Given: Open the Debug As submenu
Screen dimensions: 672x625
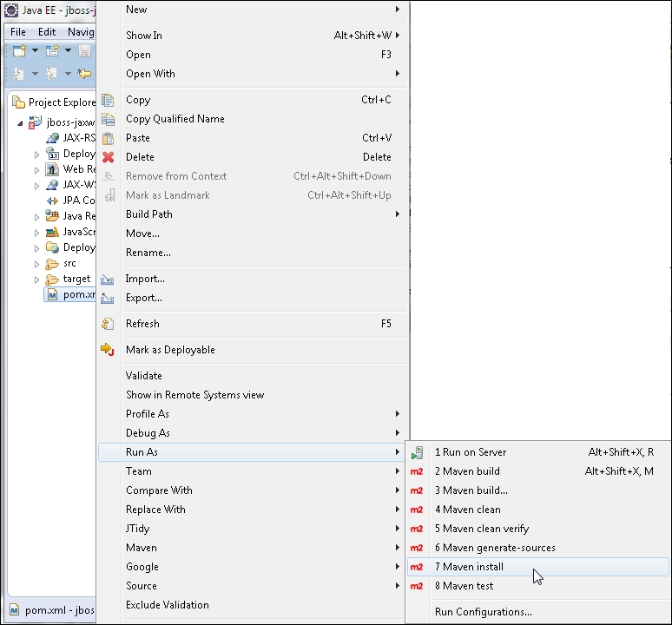Looking at the screenshot, I should tap(252, 433).
